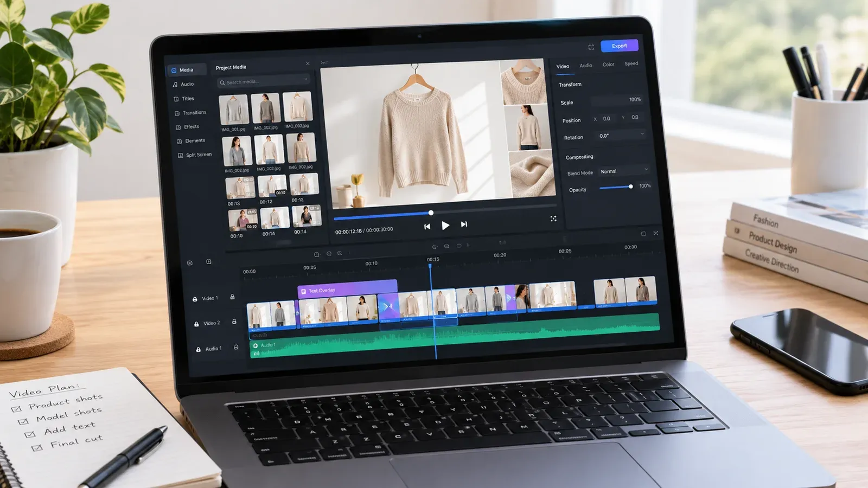The width and height of the screenshot is (868, 488).
Task: Click the icon left of the Video 1 label
Action: (x=195, y=299)
